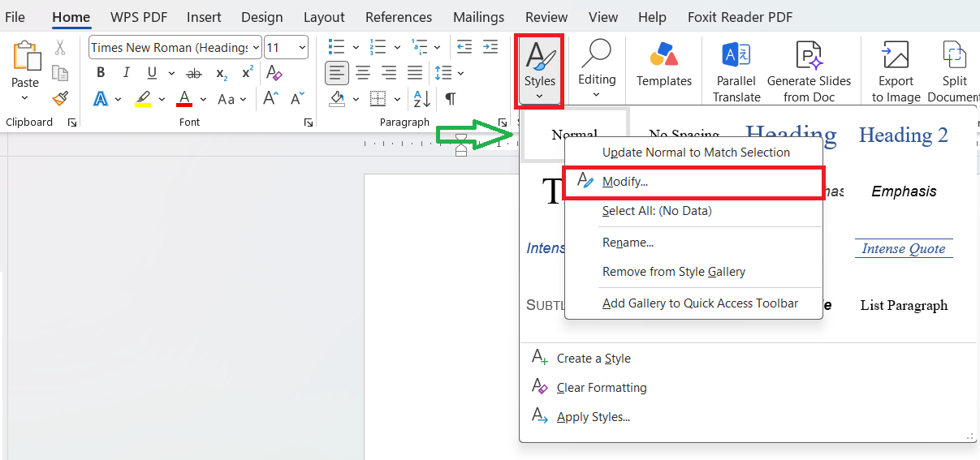Click Export to Image
Image resolution: width=980 pixels, height=460 pixels.
pos(896,71)
